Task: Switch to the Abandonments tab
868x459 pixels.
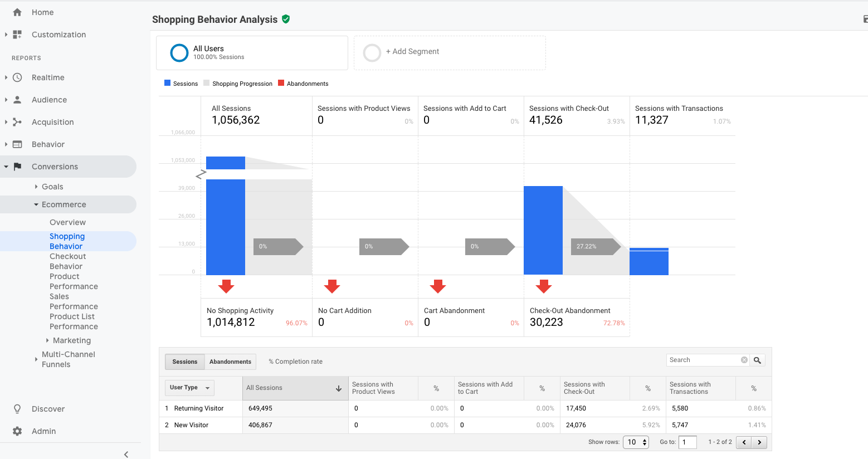Action: pos(230,362)
